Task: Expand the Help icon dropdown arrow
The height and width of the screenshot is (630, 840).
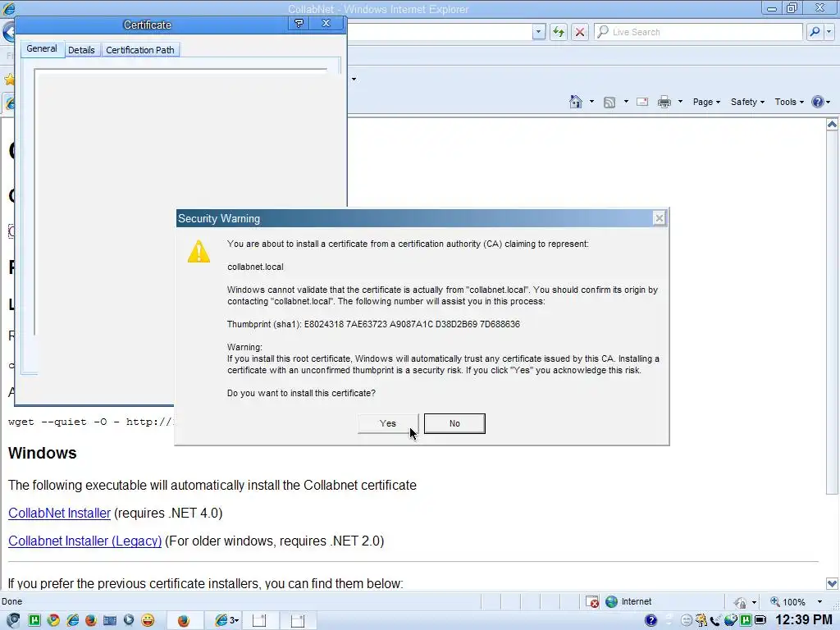Action: coord(829,102)
